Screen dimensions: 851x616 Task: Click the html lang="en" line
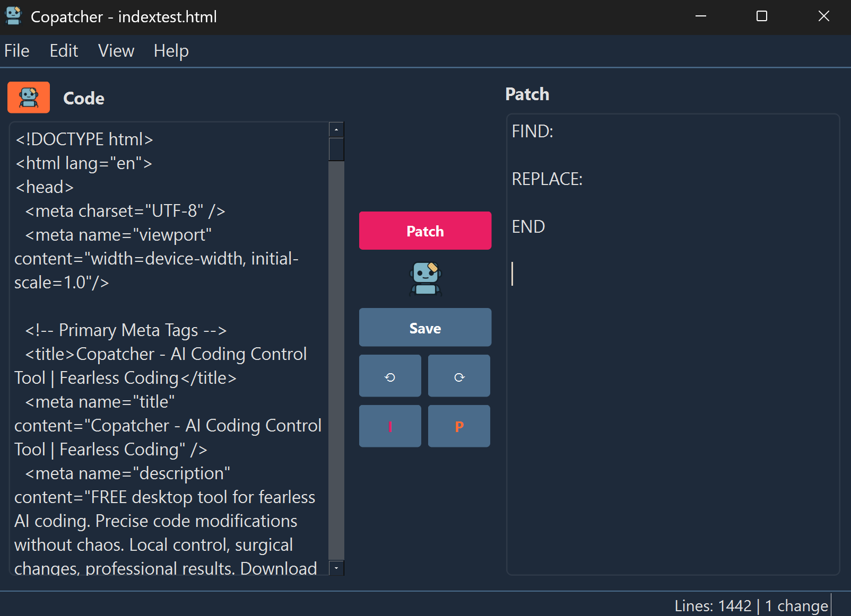pos(84,163)
